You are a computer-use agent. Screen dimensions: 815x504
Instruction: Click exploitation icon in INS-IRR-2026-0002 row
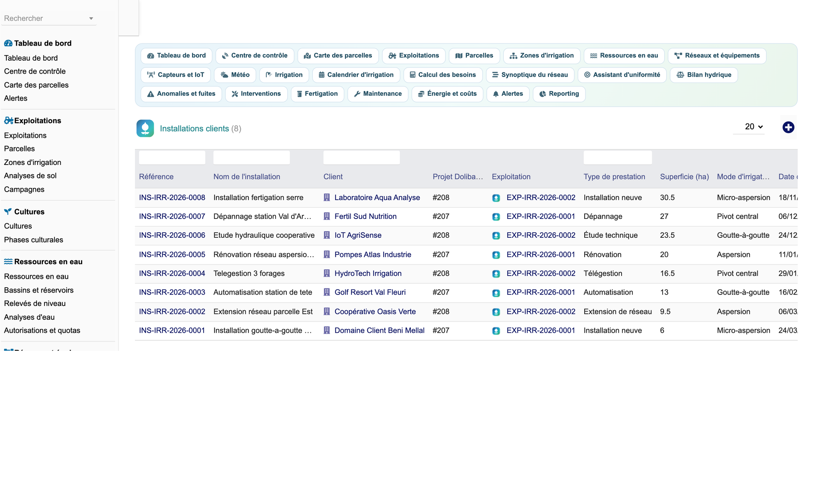pyautogui.click(x=496, y=312)
